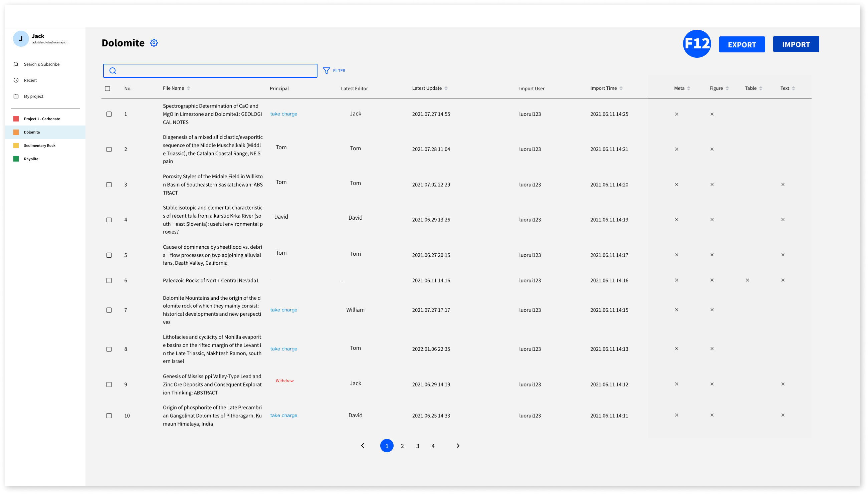Click the F12 round badge

(697, 44)
